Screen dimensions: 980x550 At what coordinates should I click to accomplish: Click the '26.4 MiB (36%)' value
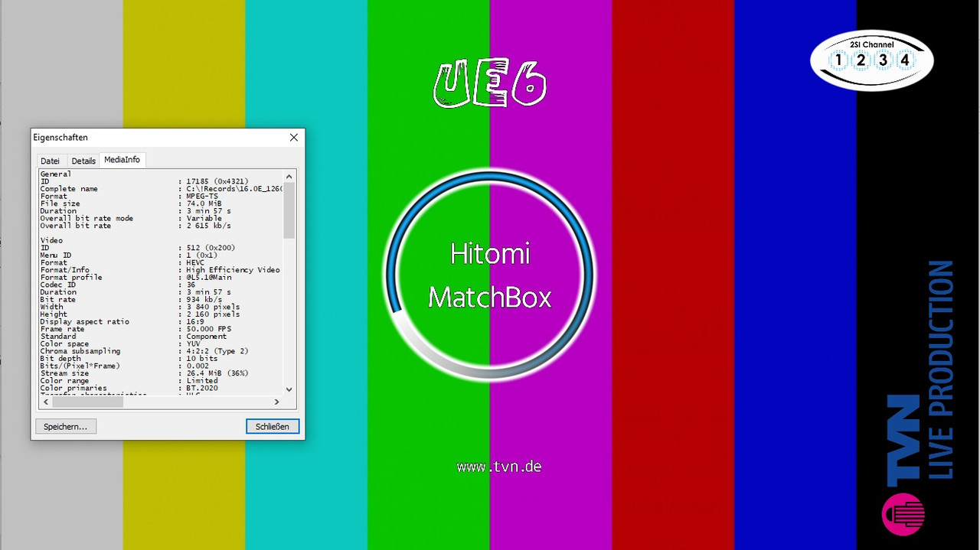pyautogui.click(x=217, y=374)
